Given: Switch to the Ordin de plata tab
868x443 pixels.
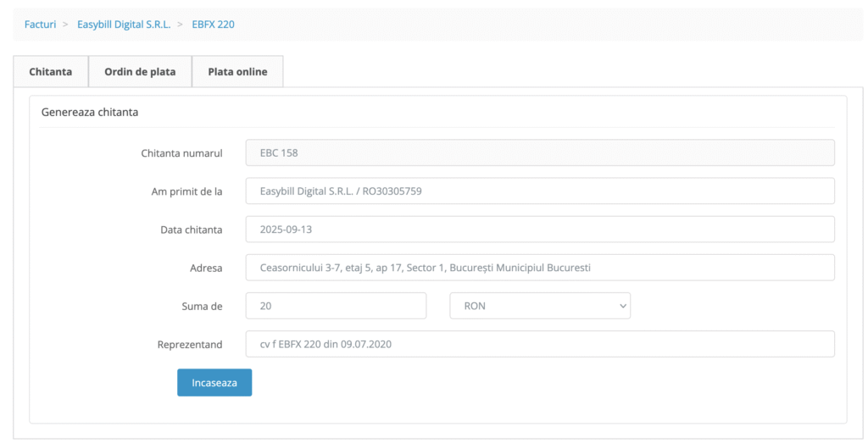Looking at the screenshot, I should pos(140,71).
